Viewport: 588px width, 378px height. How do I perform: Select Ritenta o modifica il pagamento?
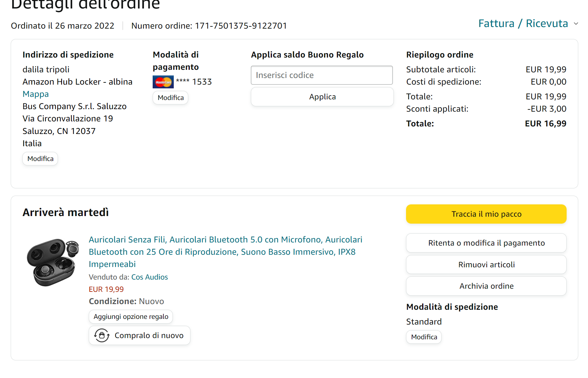[x=486, y=243]
